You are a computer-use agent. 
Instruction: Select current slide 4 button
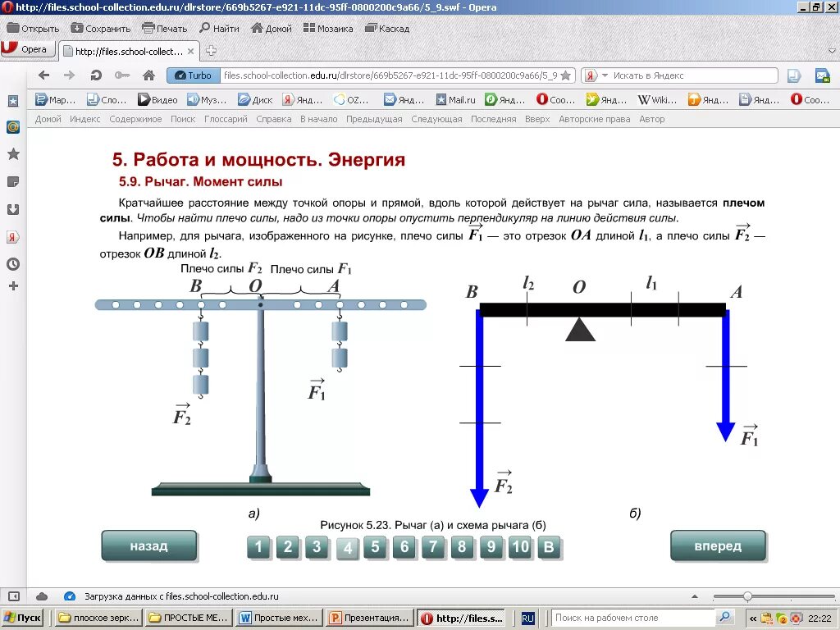click(x=348, y=548)
